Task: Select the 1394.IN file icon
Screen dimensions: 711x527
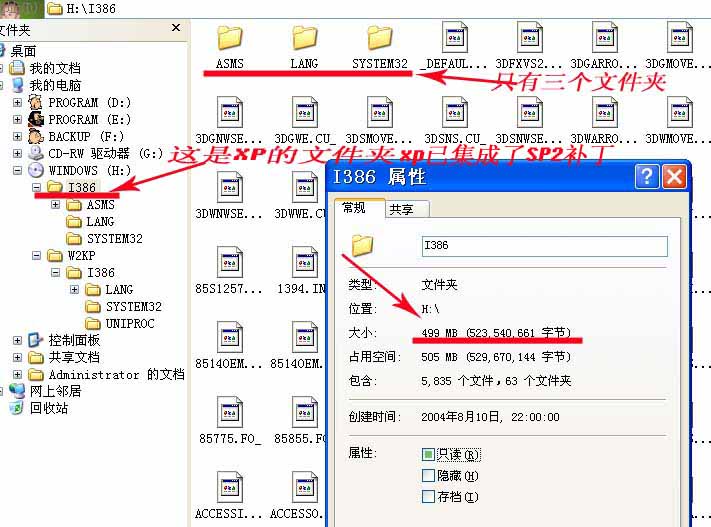Action: click(x=304, y=262)
